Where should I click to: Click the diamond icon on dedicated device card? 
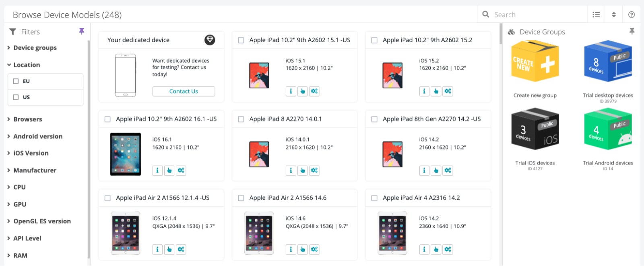pyautogui.click(x=210, y=40)
